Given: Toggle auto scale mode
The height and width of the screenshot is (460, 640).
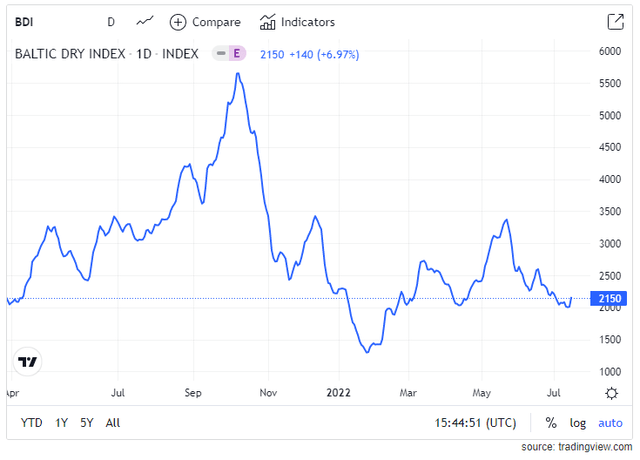Looking at the screenshot, I should 610,423.
